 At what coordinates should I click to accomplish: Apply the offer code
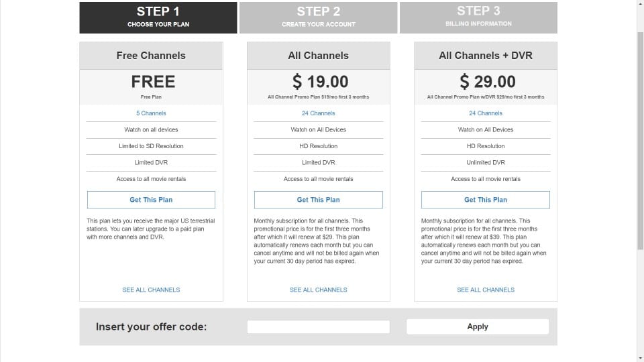(478, 326)
